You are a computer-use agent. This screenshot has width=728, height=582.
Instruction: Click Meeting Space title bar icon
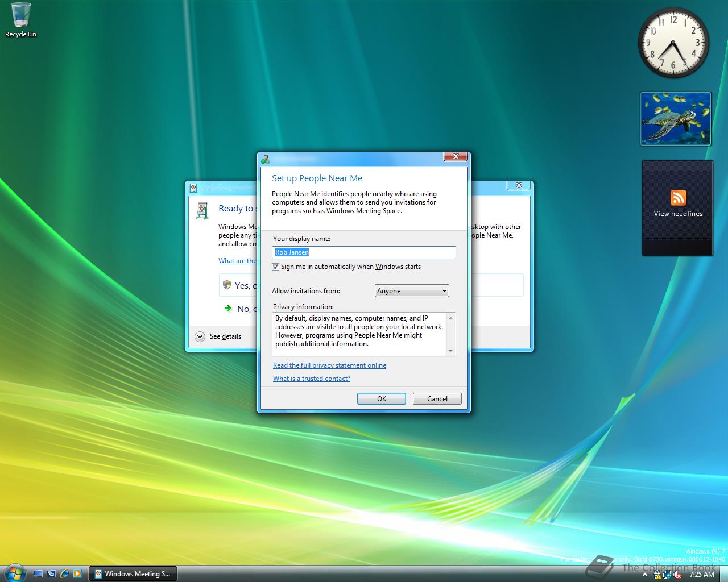(193, 187)
